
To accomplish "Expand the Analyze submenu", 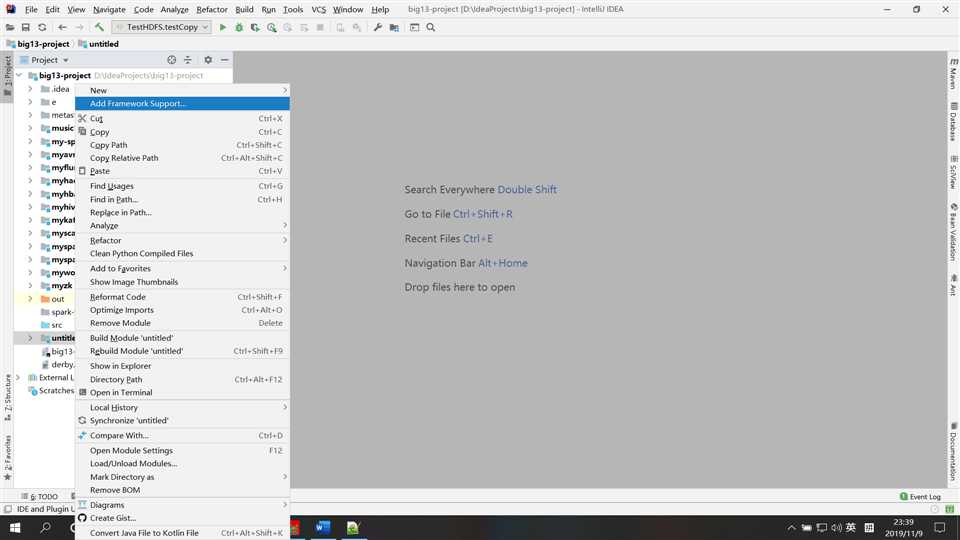I will click(182, 225).
